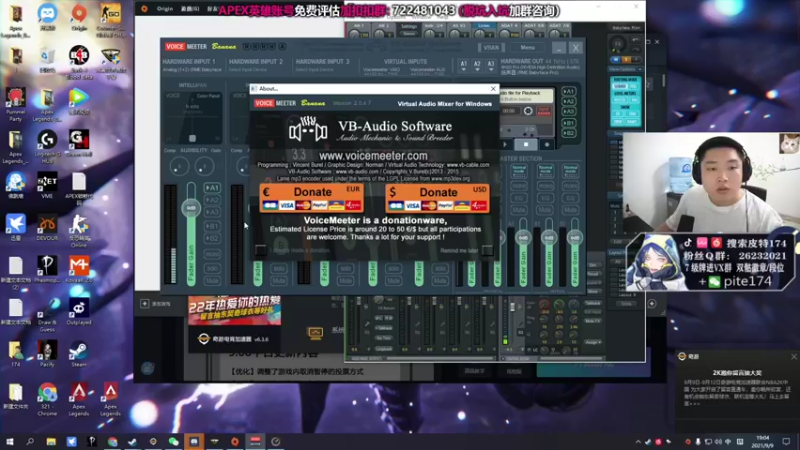Show hidden system tray icons

tap(638, 441)
